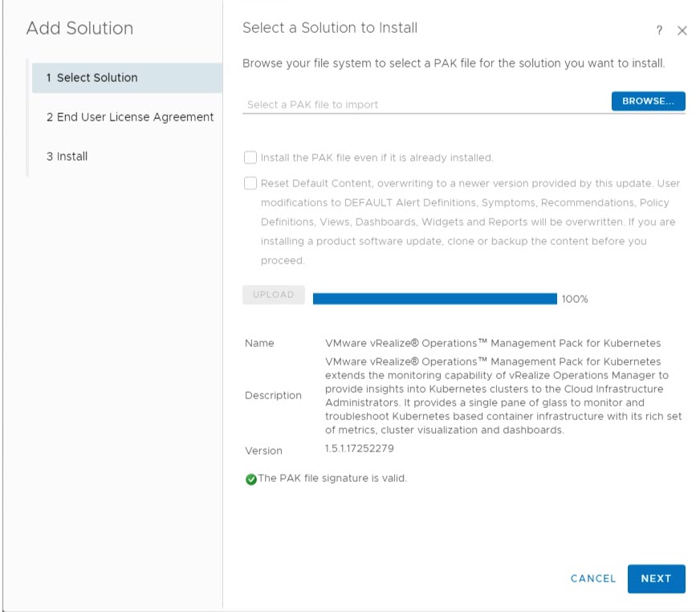
Task: Proceed with the Next button
Action: [x=656, y=578]
